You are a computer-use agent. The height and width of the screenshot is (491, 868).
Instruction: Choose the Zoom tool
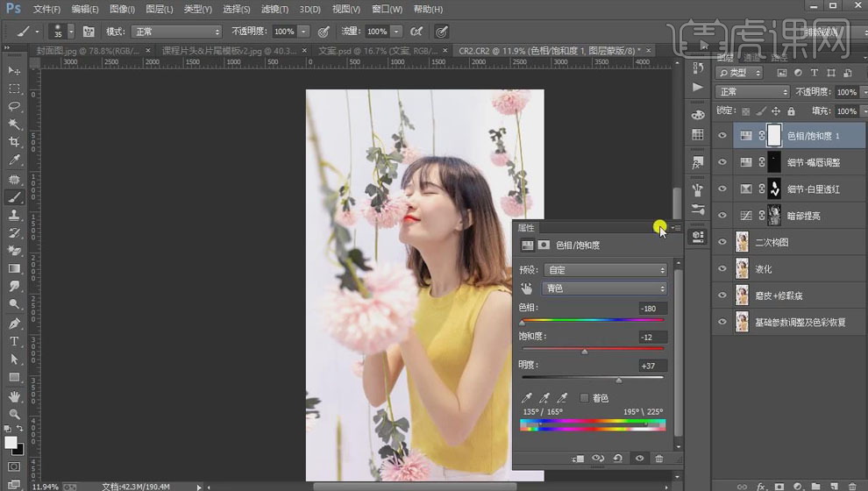coord(14,414)
